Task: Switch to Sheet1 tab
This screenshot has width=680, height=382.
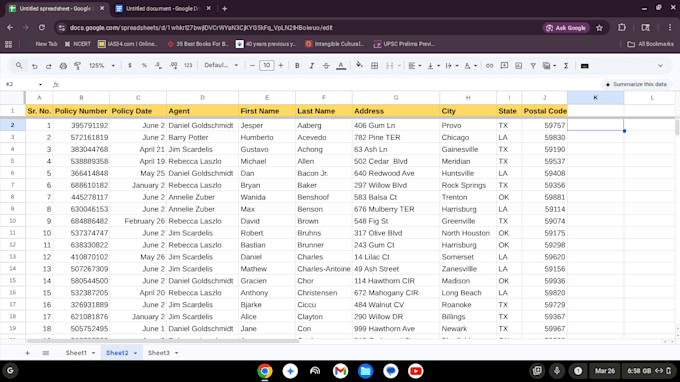Action: 76,353
